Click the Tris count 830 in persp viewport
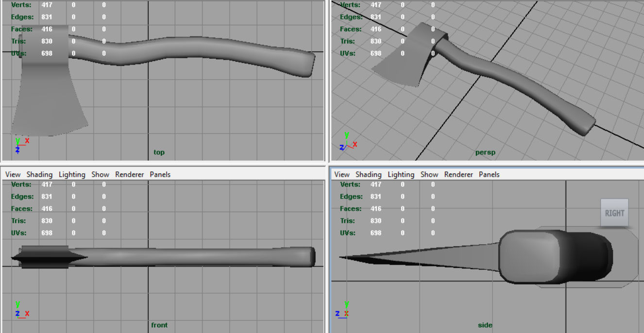The image size is (644, 333). 376,41
